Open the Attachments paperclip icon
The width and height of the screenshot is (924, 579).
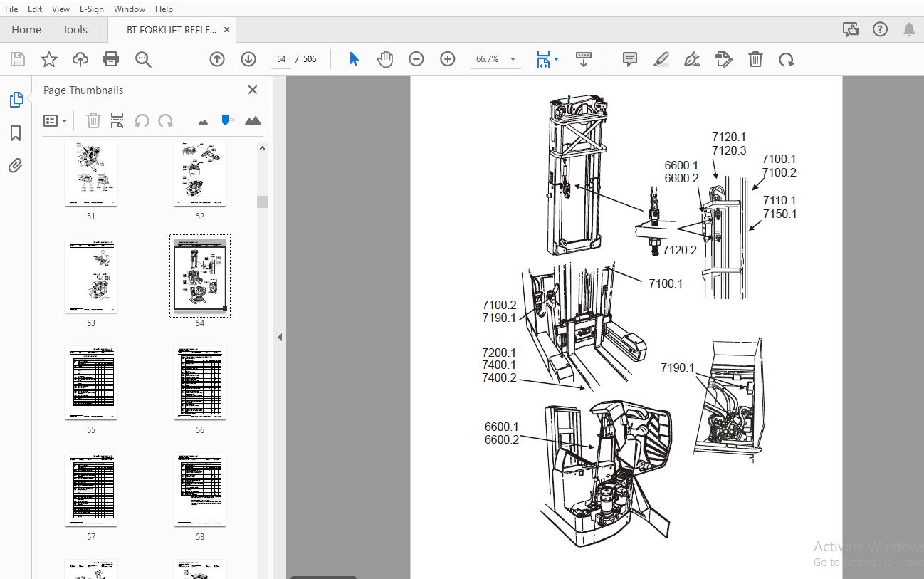tap(16, 166)
